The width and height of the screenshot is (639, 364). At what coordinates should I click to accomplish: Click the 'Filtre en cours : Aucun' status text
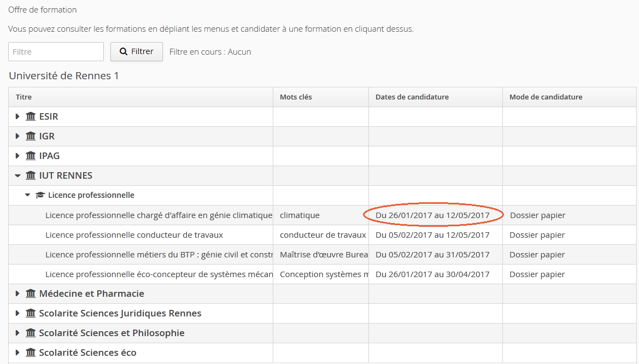pos(210,52)
